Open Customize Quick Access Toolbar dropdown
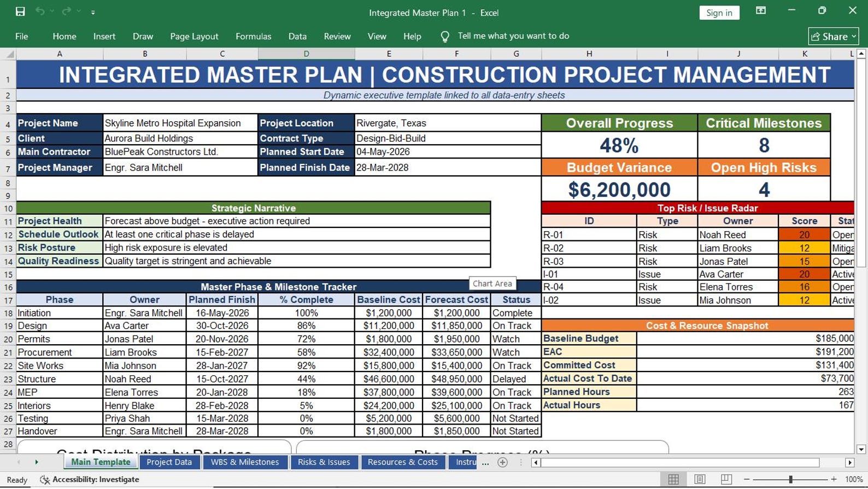868x489 pixels. [x=93, y=12]
